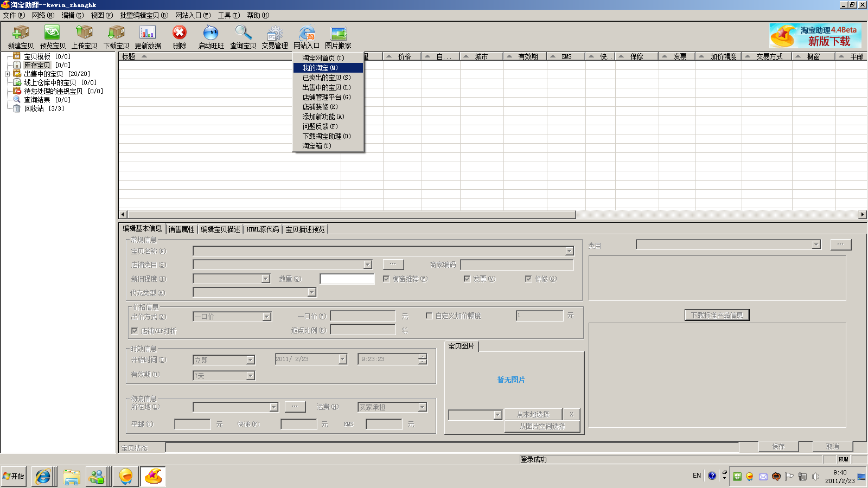Open the 所在地 dropdown
This screenshot has width=868, height=488.
click(x=273, y=407)
